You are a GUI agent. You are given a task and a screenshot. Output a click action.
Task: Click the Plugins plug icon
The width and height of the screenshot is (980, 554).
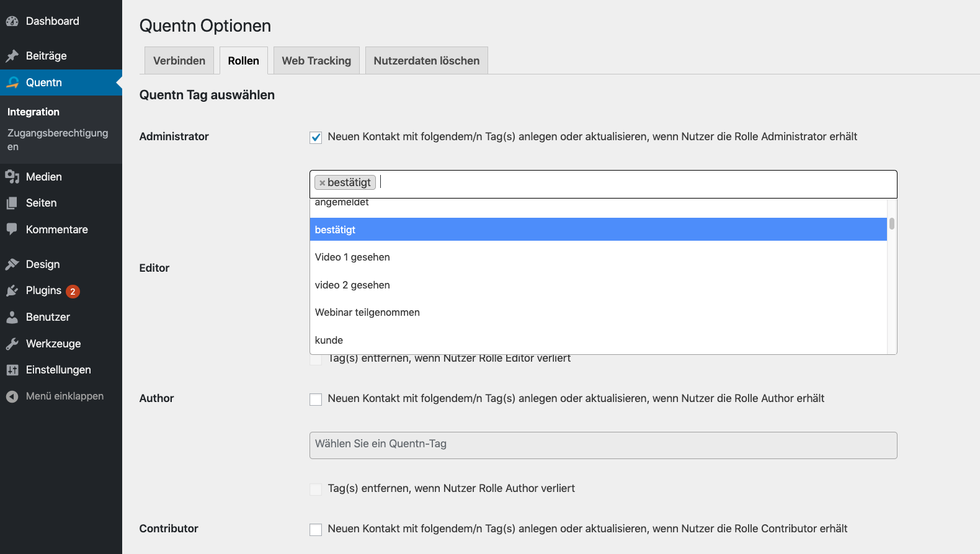click(x=12, y=290)
